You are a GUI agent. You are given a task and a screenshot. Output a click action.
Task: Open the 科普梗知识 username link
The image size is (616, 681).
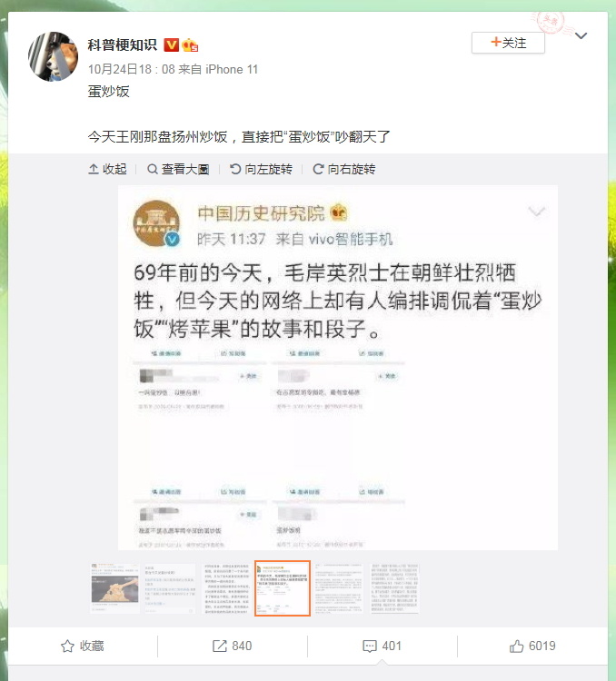tap(122, 44)
